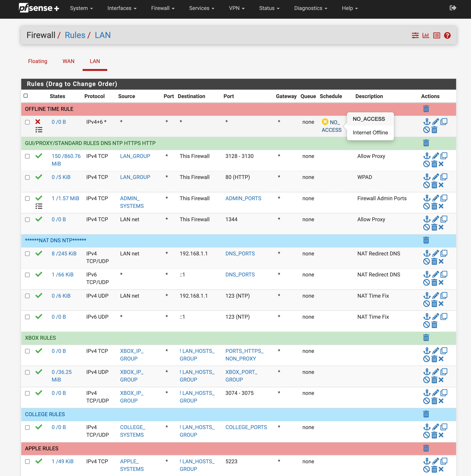Check the Allow Proxy 3128-3130 rule checkbox
This screenshot has width=471, height=476.
(27, 156)
